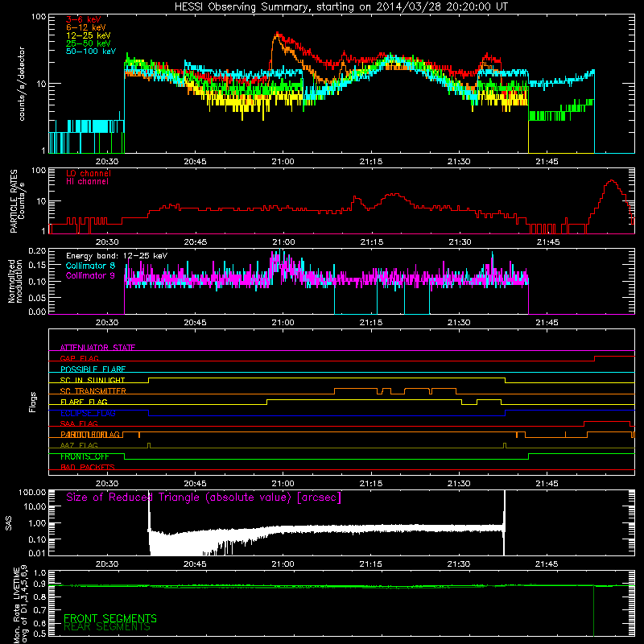Click the vertical Flags axis label
Image resolution: width=644 pixels, height=644 pixels.
click(33, 402)
